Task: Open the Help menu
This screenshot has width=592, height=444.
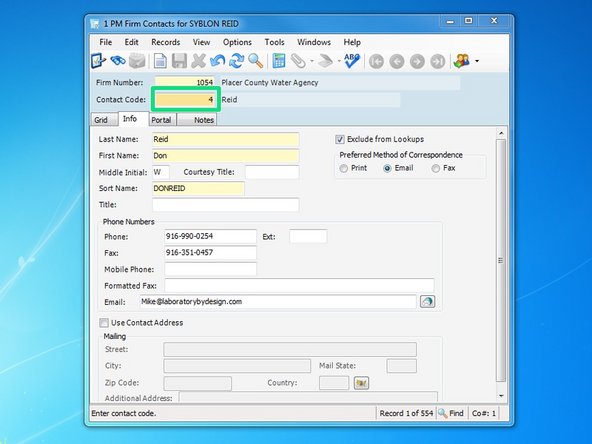Action: coord(352,42)
